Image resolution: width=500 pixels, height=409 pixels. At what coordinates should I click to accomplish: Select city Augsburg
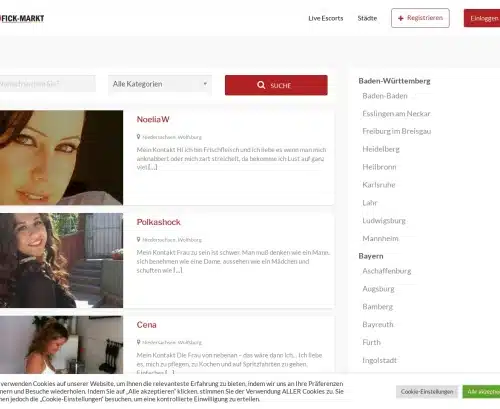coord(378,289)
